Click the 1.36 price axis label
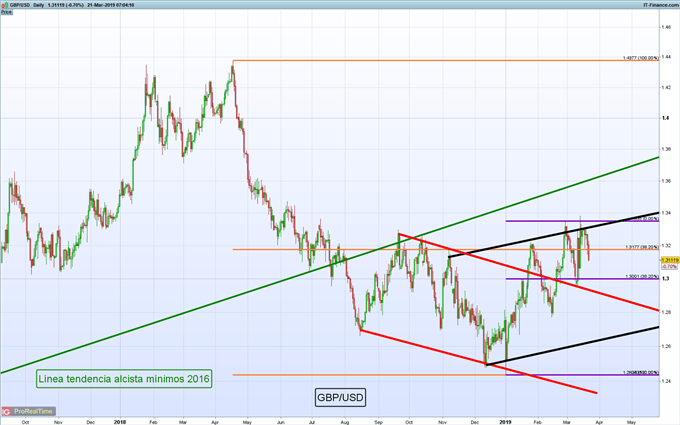This screenshot has height=425, width=680. point(666,181)
